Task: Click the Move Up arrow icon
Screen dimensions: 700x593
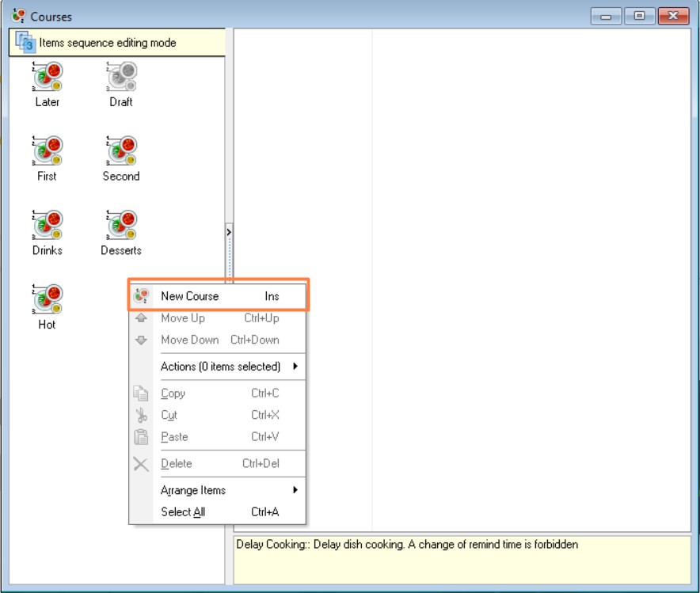Action: (x=141, y=318)
